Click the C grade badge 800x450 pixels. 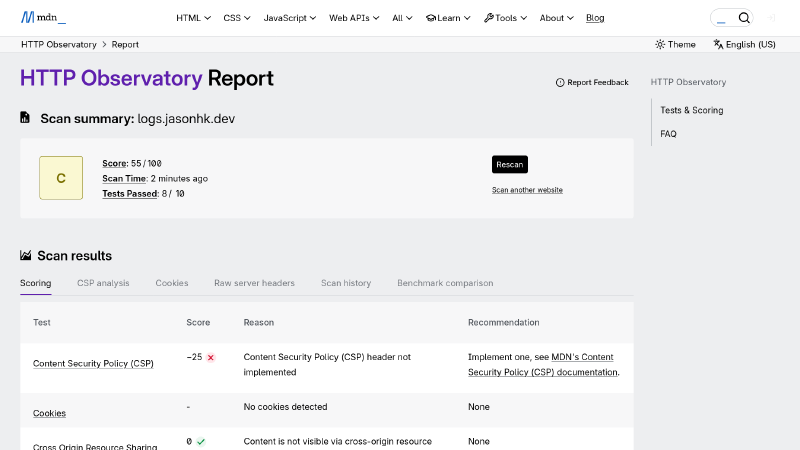[x=61, y=178]
